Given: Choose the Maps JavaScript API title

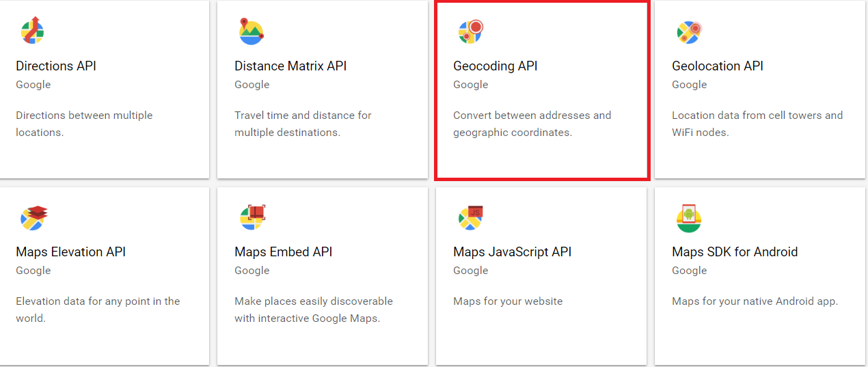Looking at the screenshot, I should (x=513, y=252).
